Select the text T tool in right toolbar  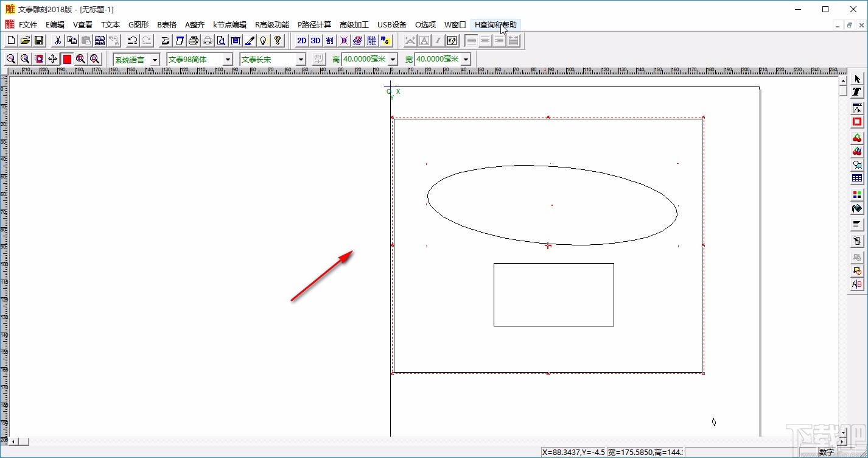(x=857, y=92)
